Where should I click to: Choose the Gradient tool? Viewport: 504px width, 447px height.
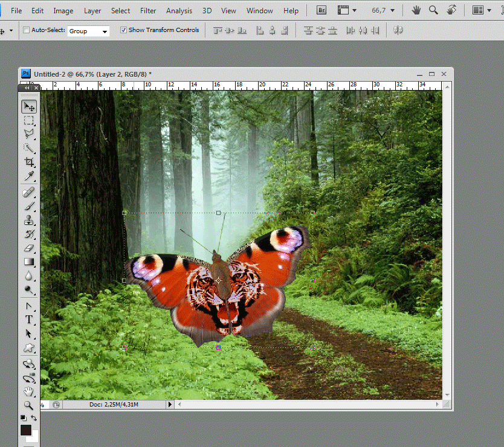[x=29, y=262]
